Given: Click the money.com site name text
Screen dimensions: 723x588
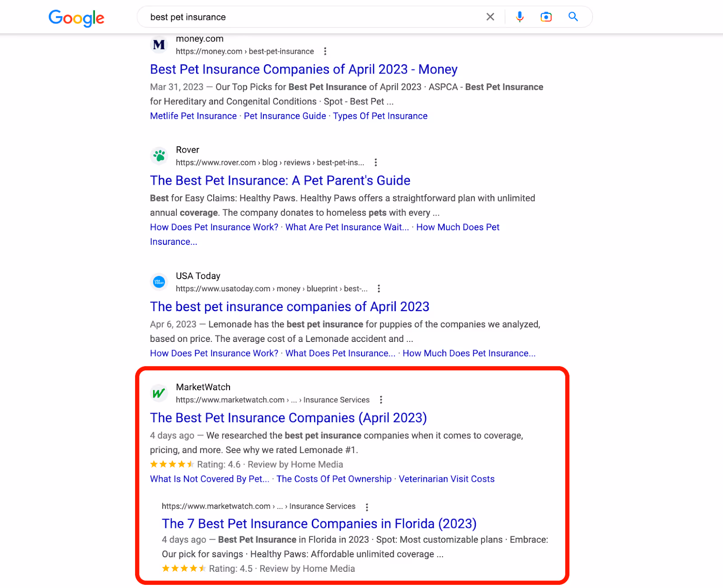Looking at the screenshot, I should click(x=200, y=39).
